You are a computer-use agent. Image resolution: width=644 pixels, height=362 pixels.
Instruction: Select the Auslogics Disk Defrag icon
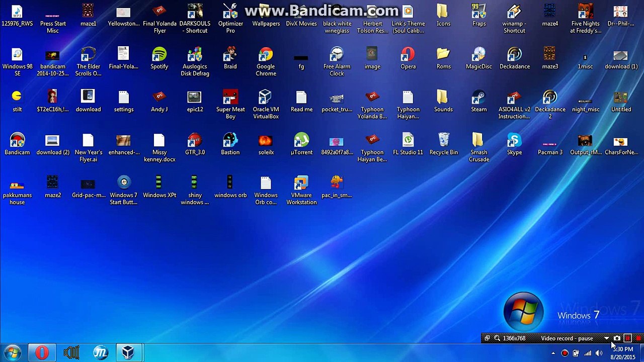coord(195,61)
